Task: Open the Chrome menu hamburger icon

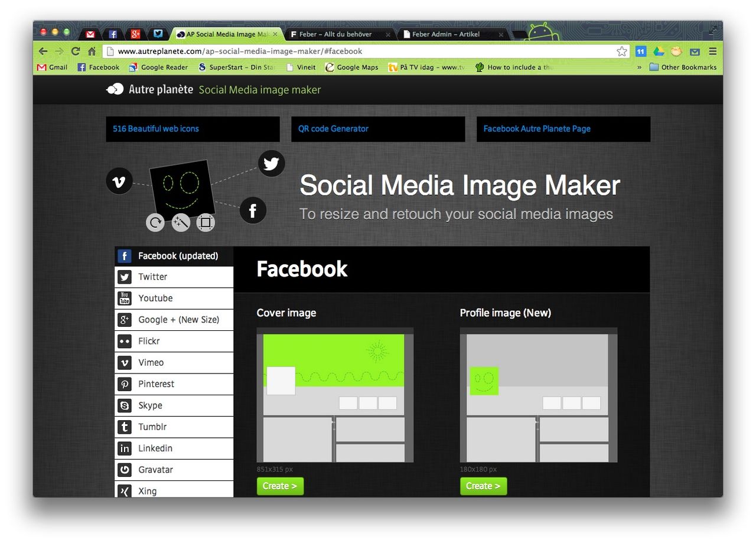Action: [x=713, y=51]
